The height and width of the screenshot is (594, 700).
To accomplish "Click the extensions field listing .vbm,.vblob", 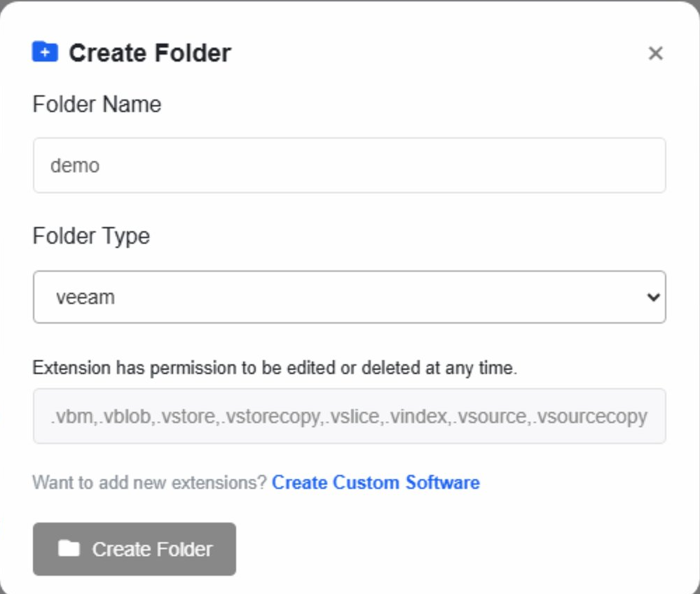I will (350, 416).
